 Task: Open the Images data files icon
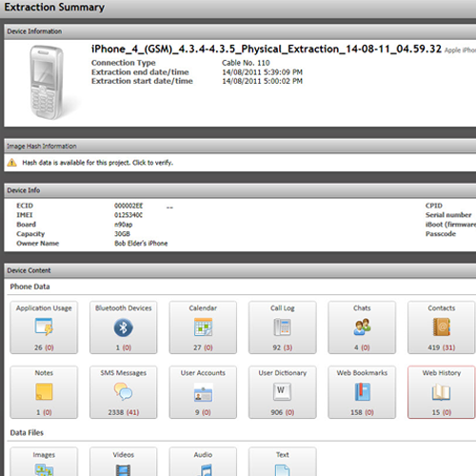(x=44, y=469)
